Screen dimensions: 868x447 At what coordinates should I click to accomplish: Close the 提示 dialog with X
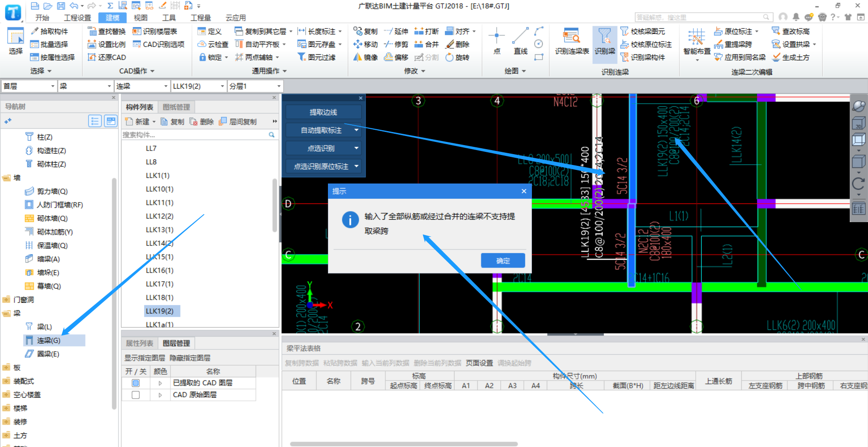(x=524, y=191)
